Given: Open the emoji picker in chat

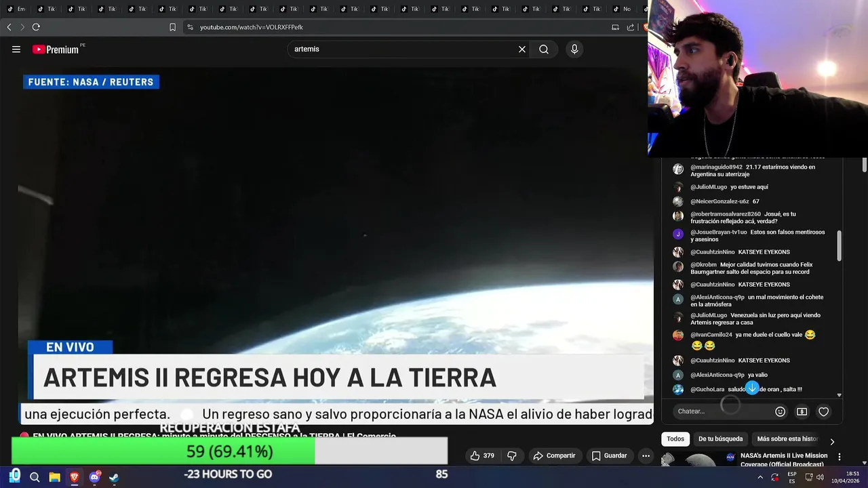Looking at the screenshot, I should point(780,411).
